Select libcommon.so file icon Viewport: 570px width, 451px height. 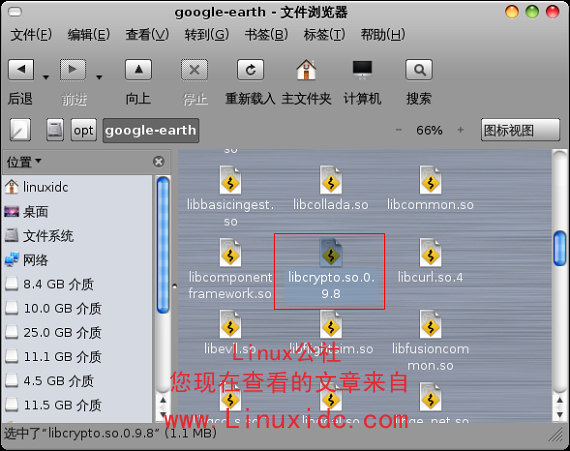[430, 180]
